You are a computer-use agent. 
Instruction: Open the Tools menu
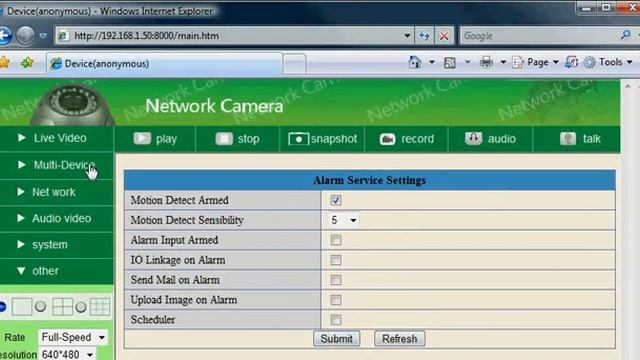click(x=608, y=62)
